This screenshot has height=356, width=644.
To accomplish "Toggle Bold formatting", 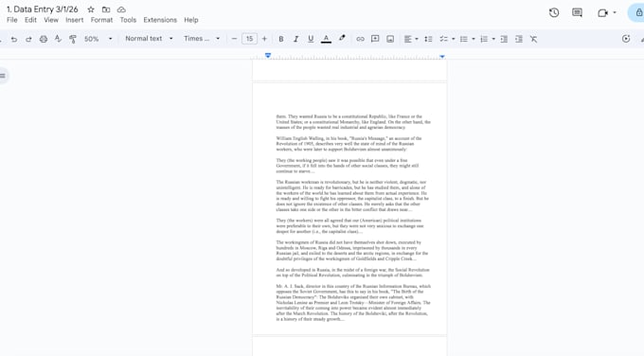I will pos(281,39).
